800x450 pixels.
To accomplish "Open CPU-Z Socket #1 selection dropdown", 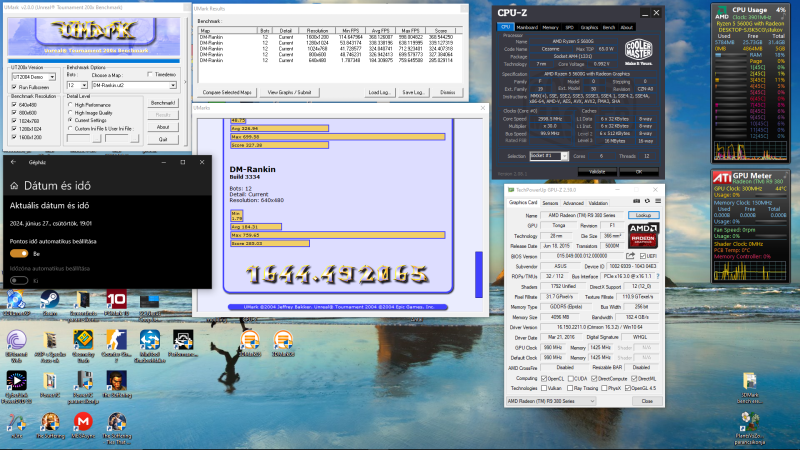I will tap(564, 156).
